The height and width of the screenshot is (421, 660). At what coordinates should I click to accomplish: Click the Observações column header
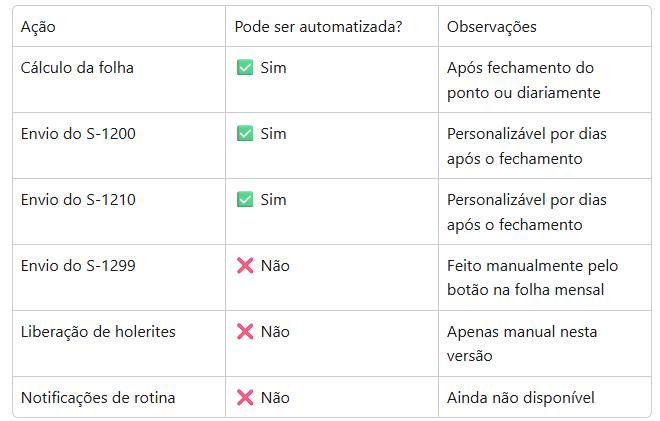point(491,26)
